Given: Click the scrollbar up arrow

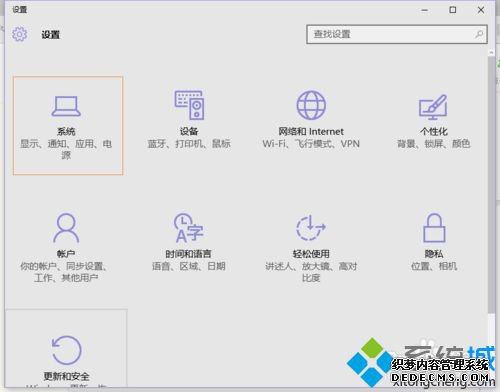Looking at the screenshot, I should [x=491, y=53].
